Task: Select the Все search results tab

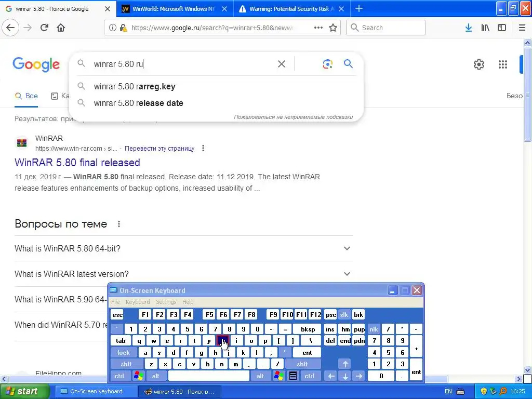Action: pos(26,96)
